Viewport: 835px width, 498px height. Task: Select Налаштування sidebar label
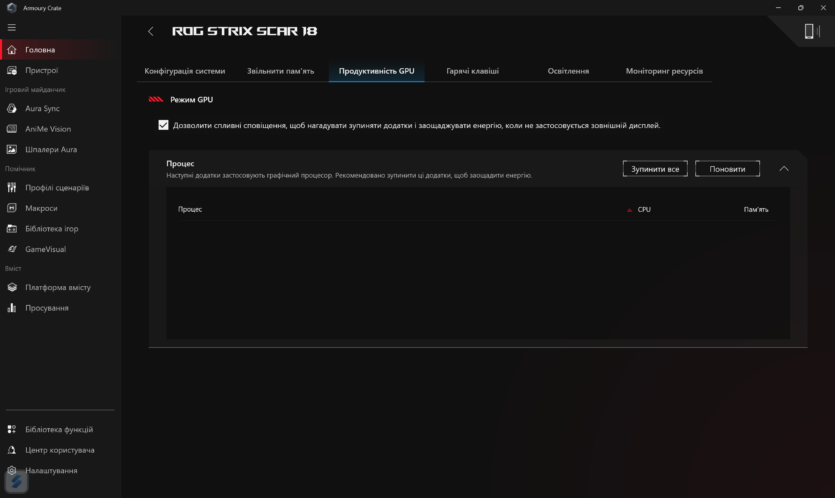click(x=51, y=470)
